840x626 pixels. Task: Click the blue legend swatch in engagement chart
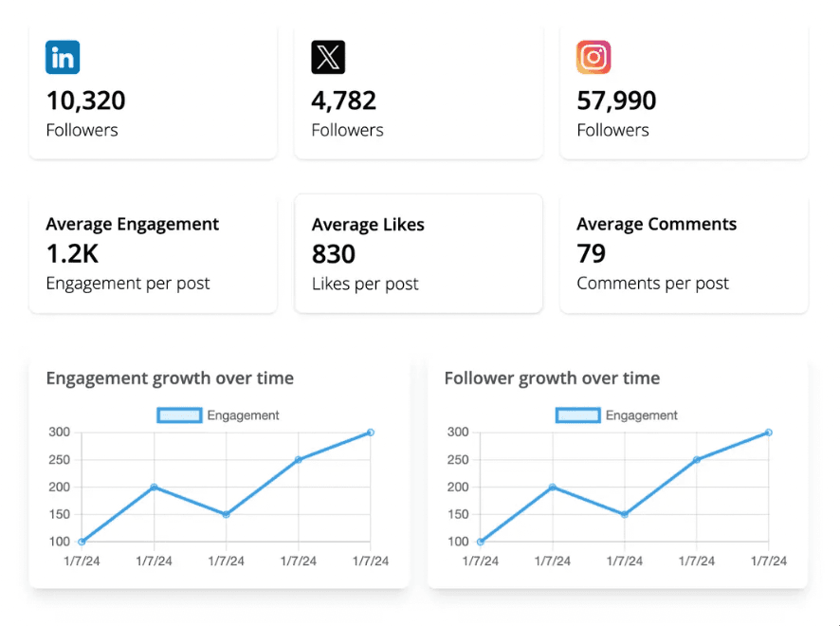(178, 415)
